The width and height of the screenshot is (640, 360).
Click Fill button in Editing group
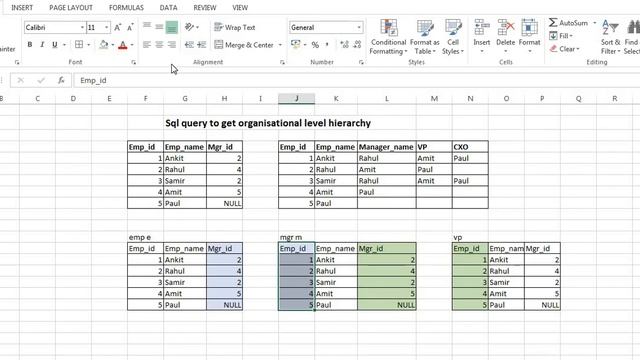pos(561,36)
